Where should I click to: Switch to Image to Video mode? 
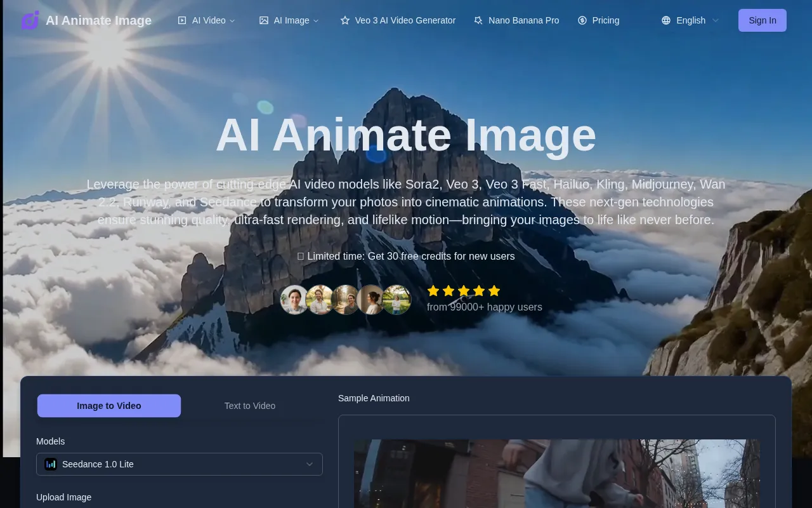click(x=109, y=406)
